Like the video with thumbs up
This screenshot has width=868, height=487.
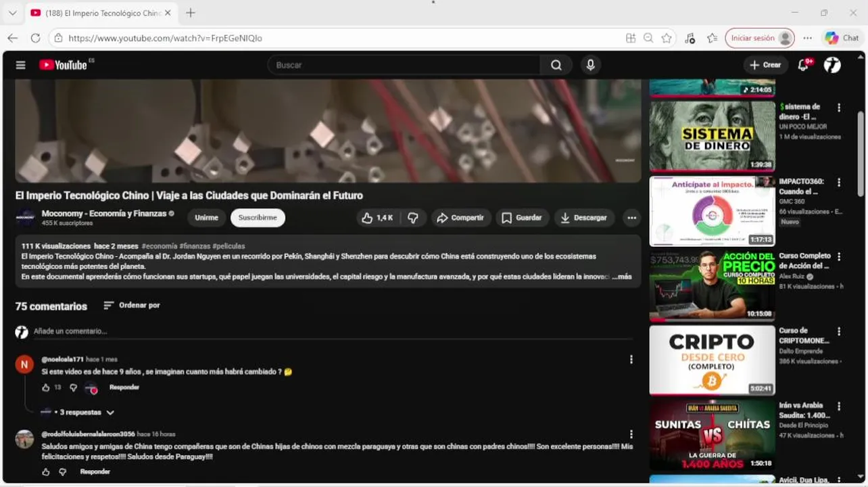click(377, 218)
